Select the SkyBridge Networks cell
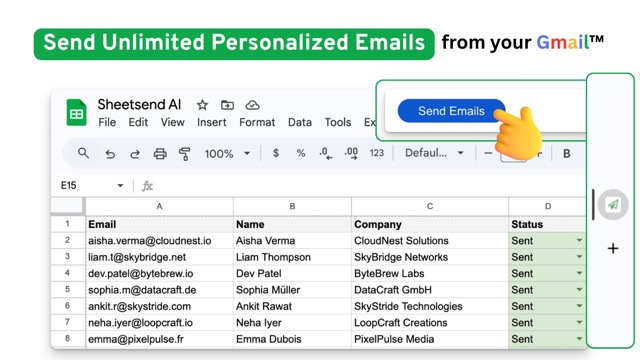The image size is (640, 360). click(430, 257)
